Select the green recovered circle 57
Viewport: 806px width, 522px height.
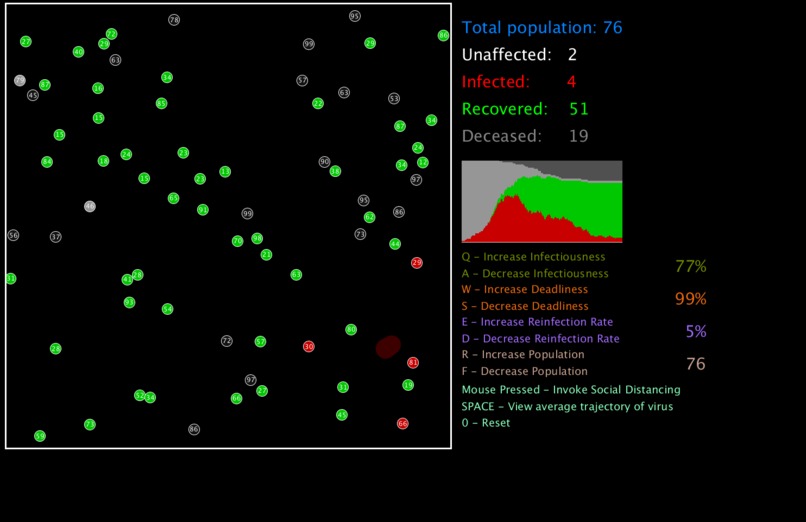261,342
